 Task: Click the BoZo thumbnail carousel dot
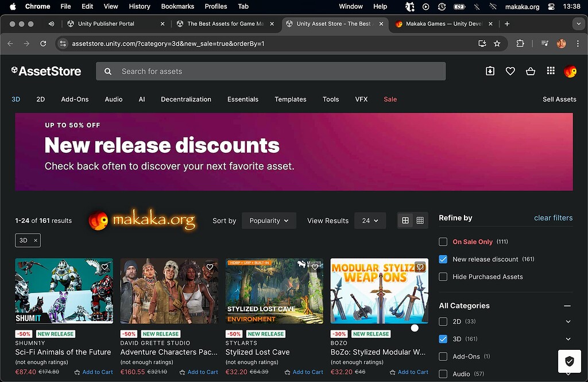click(415, 328)
